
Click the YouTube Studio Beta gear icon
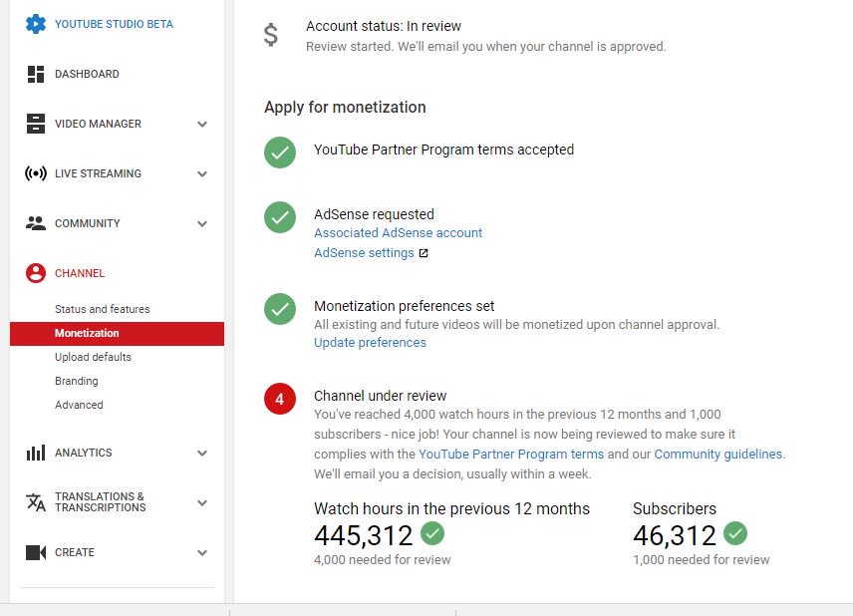click(x=36, y=24)
